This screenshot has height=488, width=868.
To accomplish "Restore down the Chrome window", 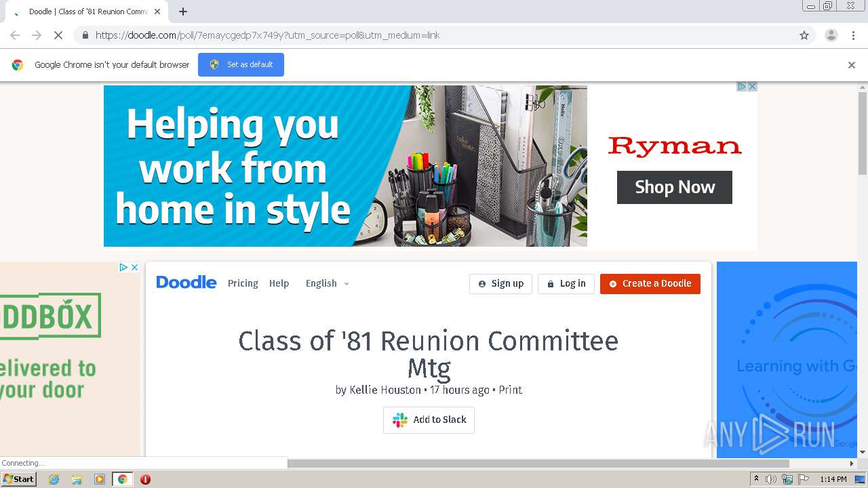I will point(828,6).
